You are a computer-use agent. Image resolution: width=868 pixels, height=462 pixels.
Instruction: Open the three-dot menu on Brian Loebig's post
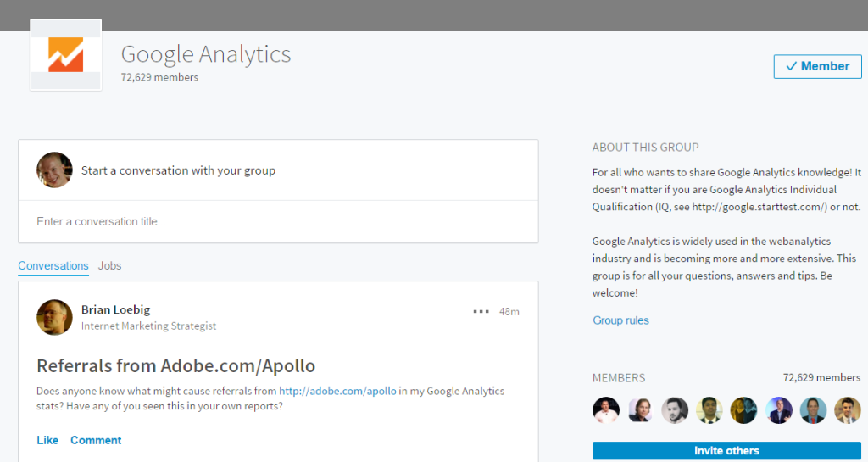[481, 311]
